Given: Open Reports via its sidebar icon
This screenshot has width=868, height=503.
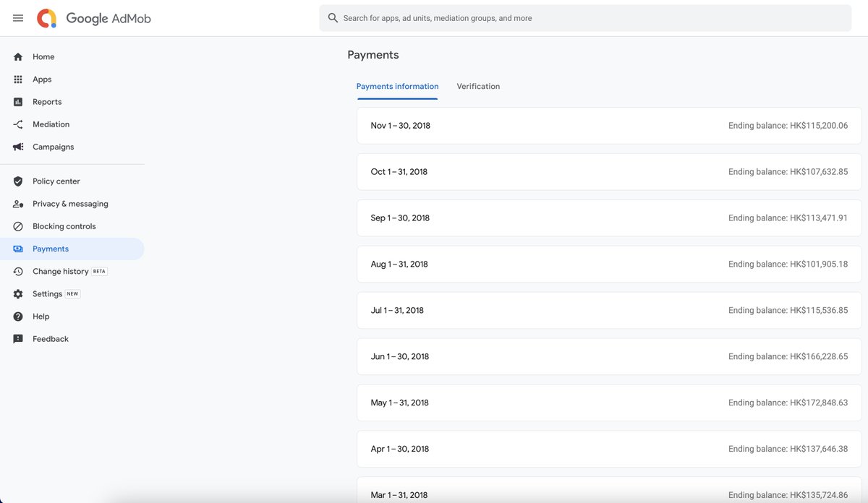Looking at the screenshot, I should pyautogui.click(x=17, y=101).
